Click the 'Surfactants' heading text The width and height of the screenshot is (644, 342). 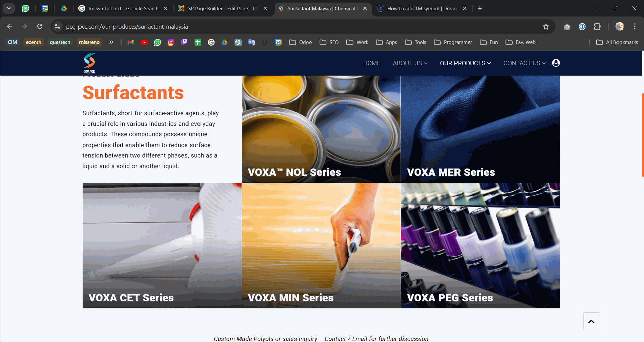[133, 93]
